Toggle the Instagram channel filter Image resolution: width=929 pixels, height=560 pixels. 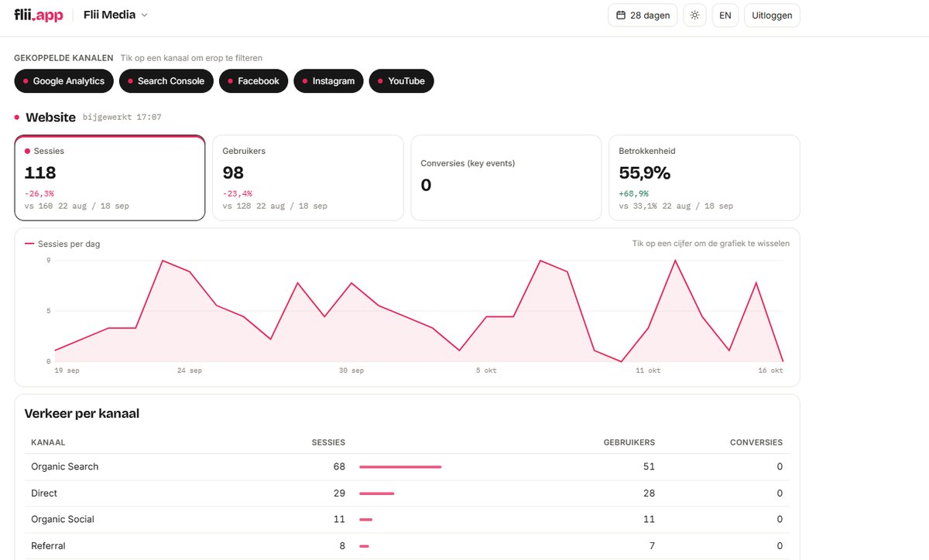click(329, 81)
